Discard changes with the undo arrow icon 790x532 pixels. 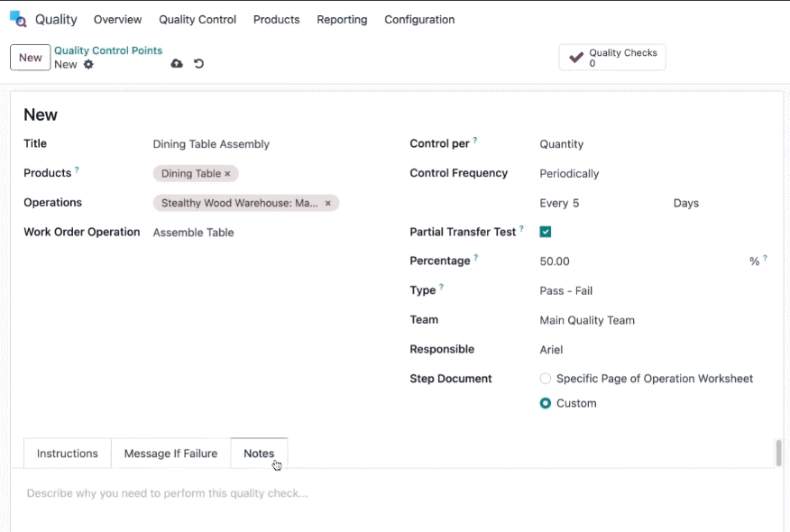(x=199, y=63)
